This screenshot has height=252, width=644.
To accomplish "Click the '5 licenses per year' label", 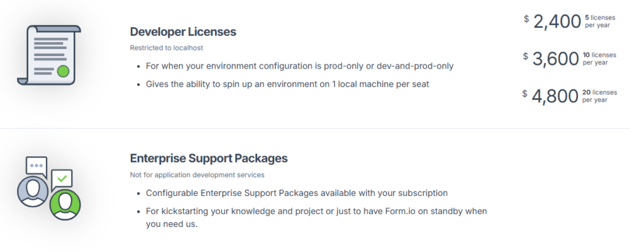I will coord(600,21).
